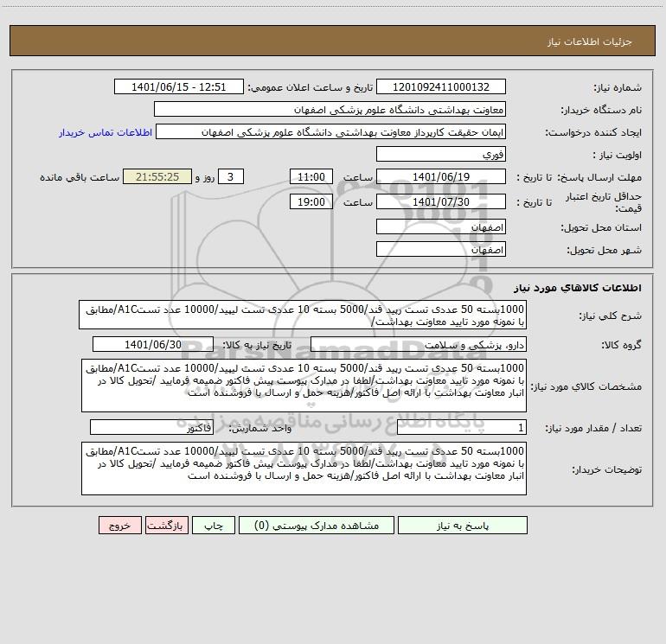Click the delivery city field اصفهان
Viewport: 666px width, 644px height.
coord(441,249)
